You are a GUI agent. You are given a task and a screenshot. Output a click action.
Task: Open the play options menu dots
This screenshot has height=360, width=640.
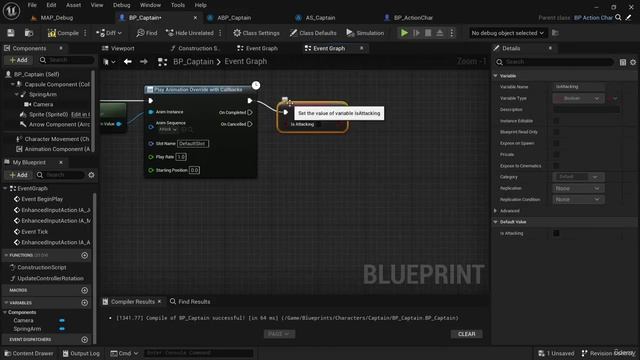(x=452, y=33)
